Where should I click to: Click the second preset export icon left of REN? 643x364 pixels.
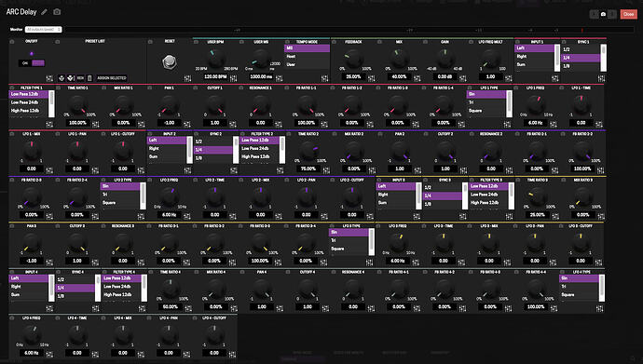point(71,78)
